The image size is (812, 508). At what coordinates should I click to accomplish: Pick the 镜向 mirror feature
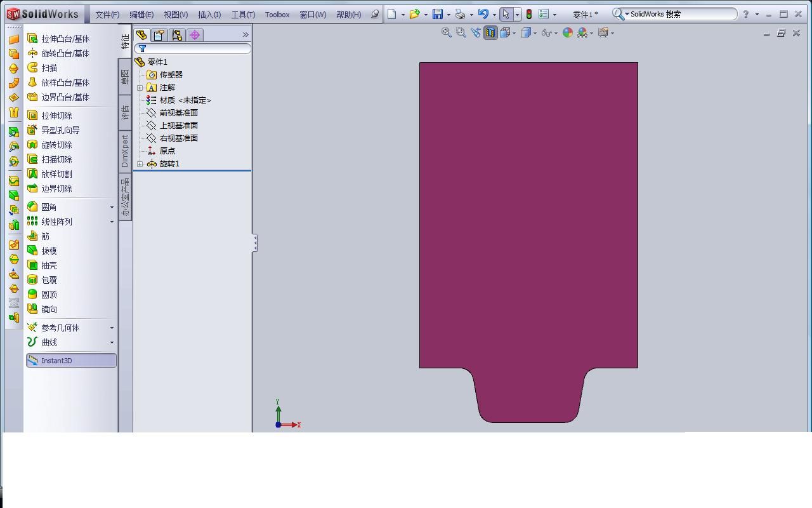tap(42, 309)
